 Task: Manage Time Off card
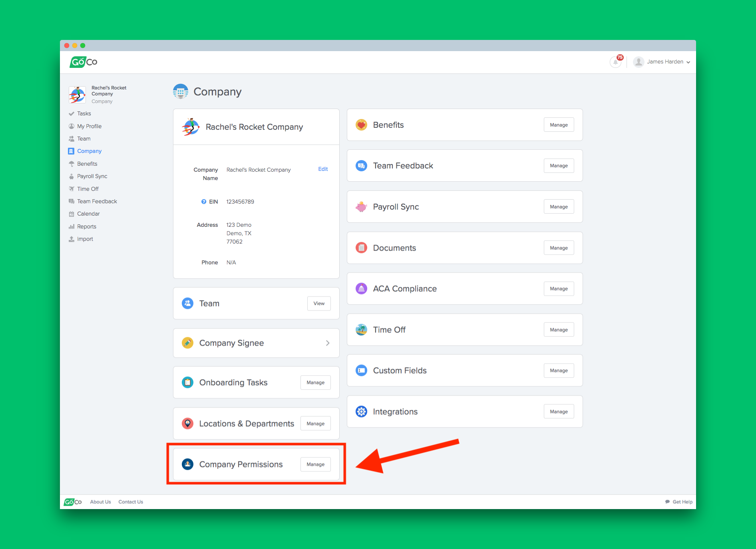559,330
